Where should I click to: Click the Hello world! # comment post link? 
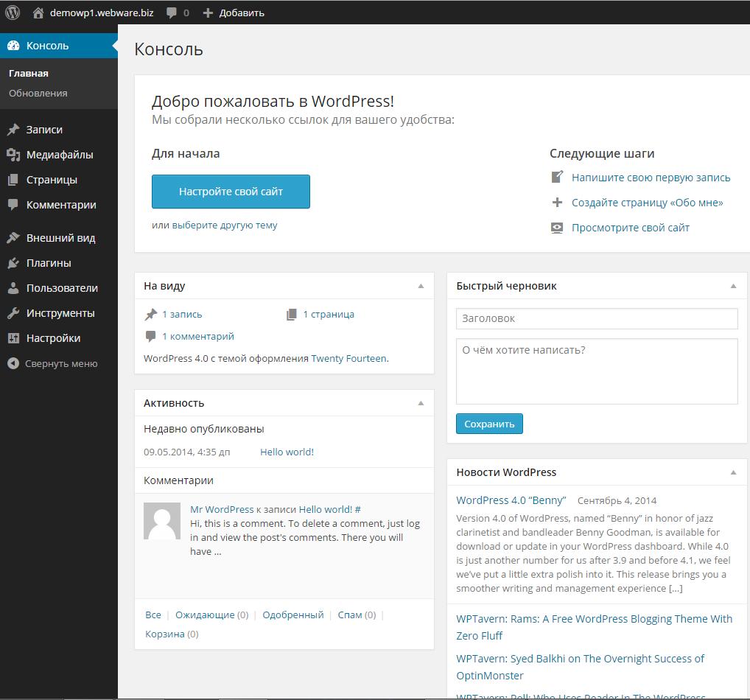[x=330, y=510]
